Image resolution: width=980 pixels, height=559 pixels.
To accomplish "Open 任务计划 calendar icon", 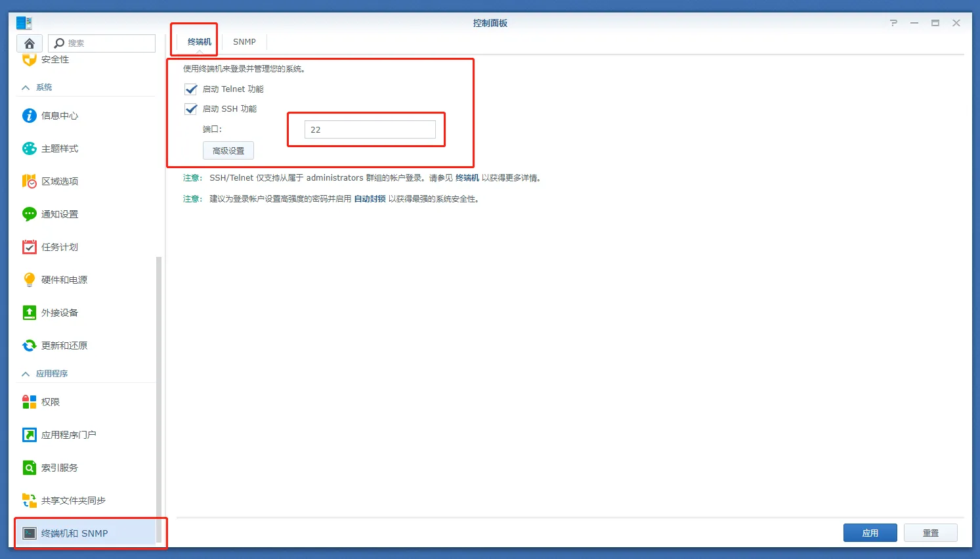I will click(x=30, y=247).
